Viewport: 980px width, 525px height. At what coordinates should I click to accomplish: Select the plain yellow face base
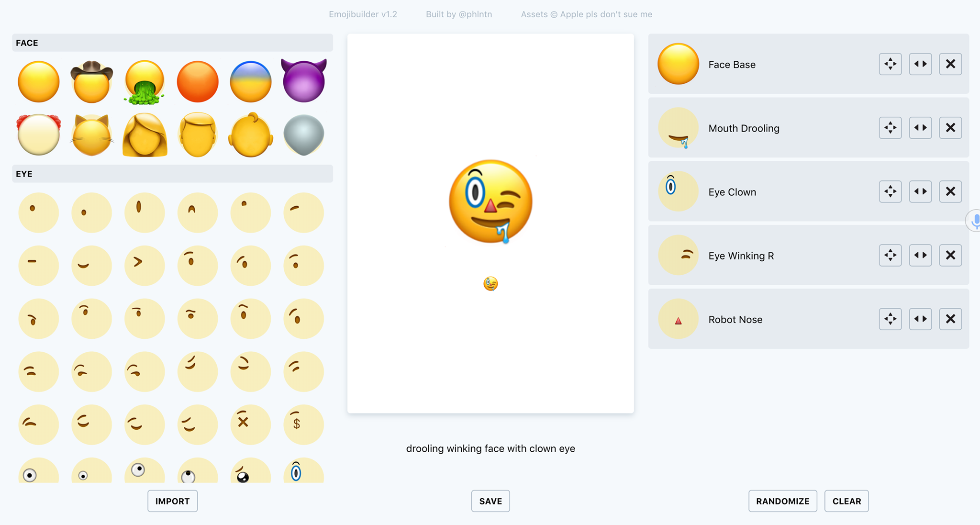coord(39,81)
